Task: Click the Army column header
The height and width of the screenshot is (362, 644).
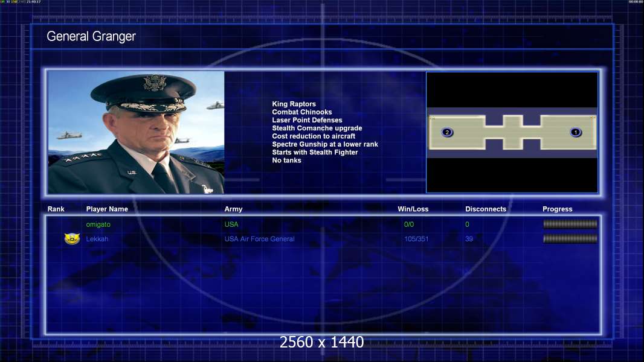Action: [233, 209]
